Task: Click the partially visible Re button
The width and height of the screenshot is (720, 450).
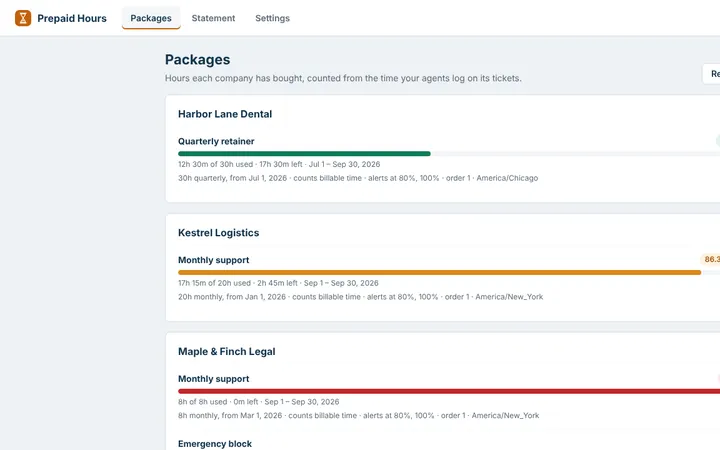Action: pos(712,74)
